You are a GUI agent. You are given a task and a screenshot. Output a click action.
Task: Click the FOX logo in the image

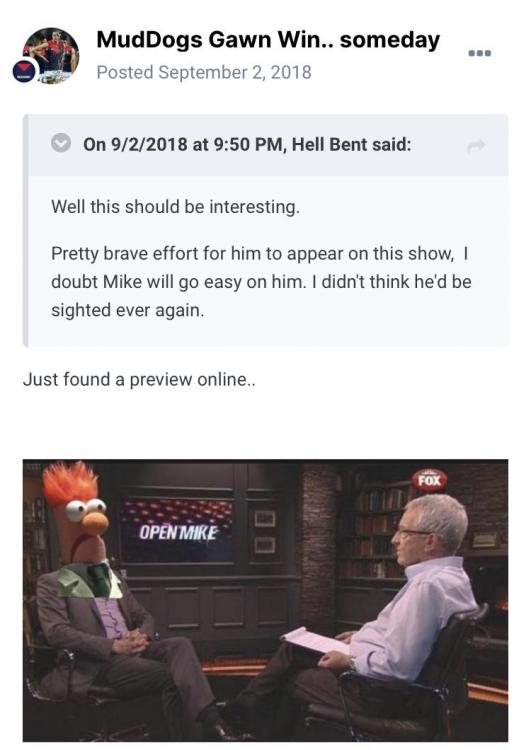(x=429, y=480)
